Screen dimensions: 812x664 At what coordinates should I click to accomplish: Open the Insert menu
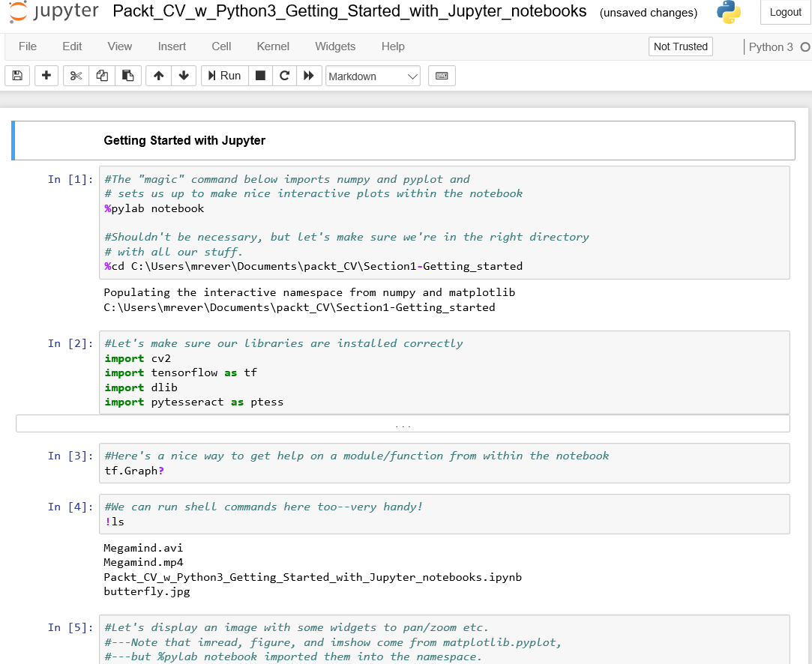172,46
